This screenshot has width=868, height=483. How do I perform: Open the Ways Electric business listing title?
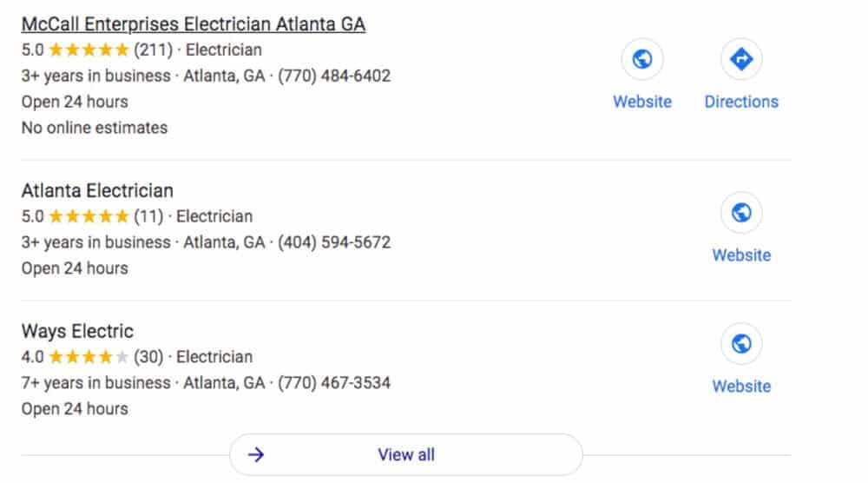click(77, 331)
